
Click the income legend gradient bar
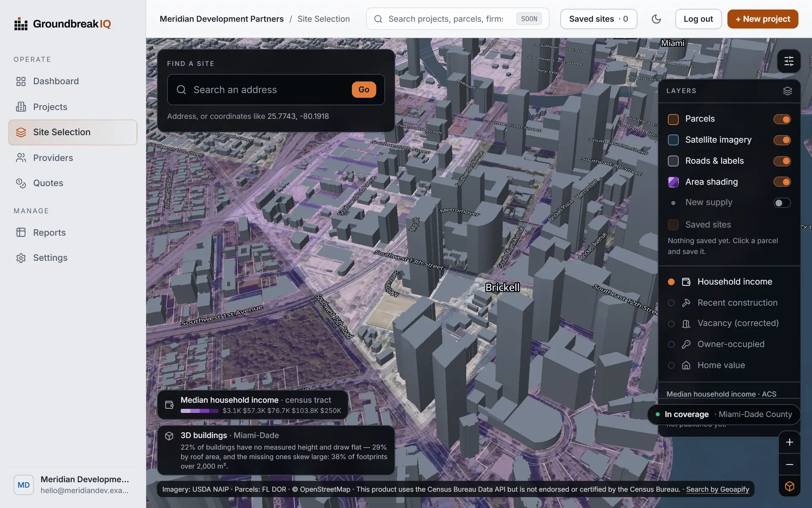coord(199,411)
